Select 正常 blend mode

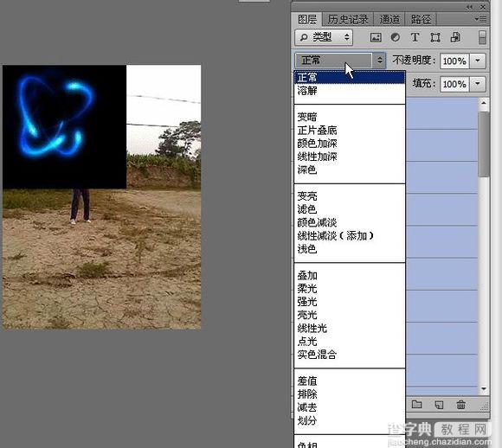click(350, 78)
